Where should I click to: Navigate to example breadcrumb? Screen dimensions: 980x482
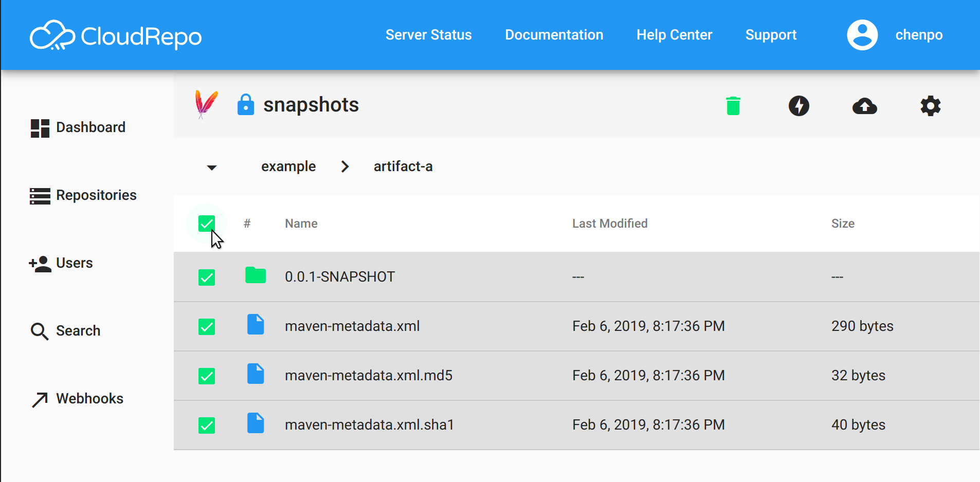288,166
